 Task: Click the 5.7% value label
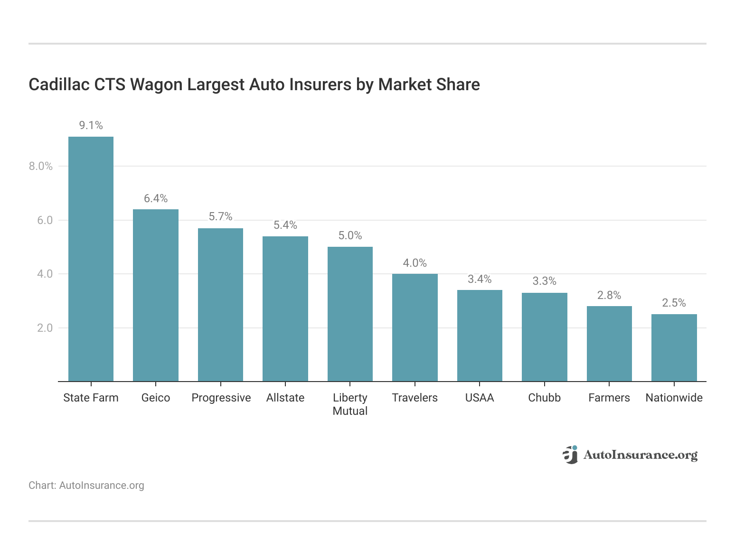220,217
